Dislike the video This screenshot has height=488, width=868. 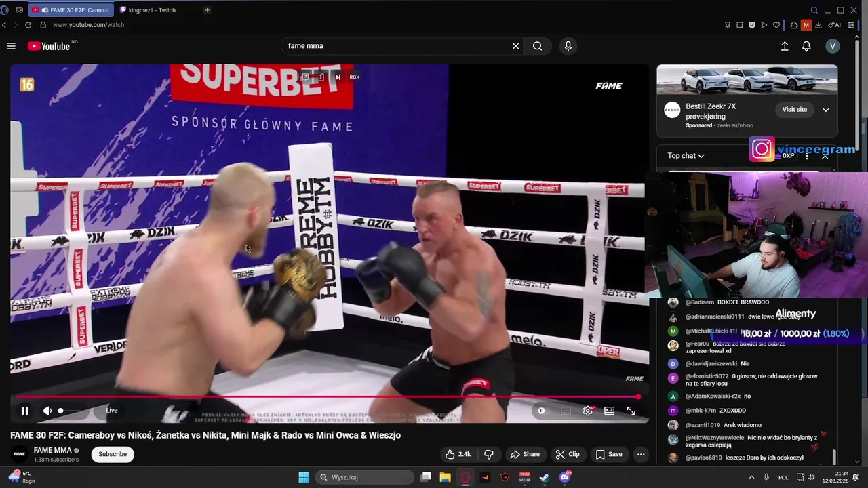coord(488,454)
